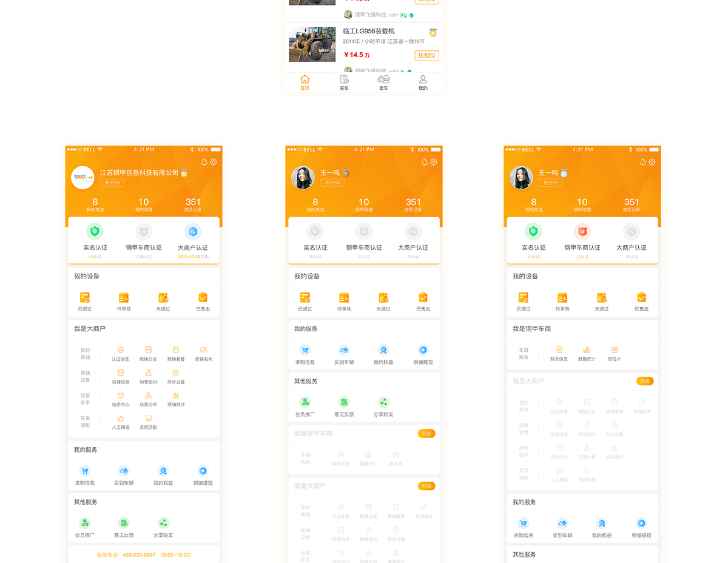Open 人工精选 thumbs-up icon on left phone
The height and width of the screenshot is (563, 728).
(x=121, y=418)
